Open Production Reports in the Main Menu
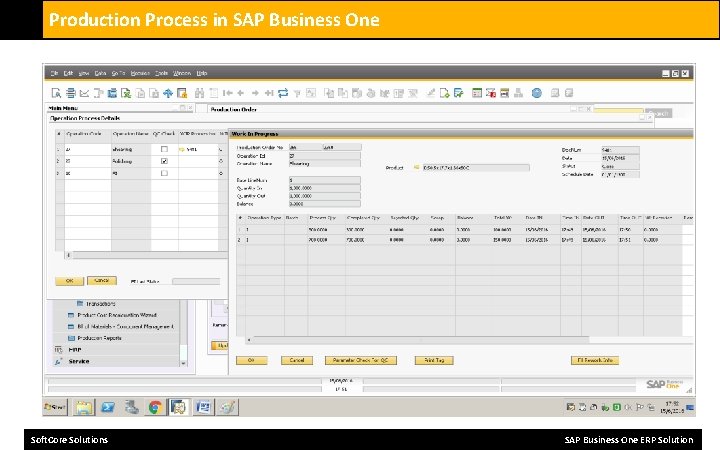Viewport: 720px width, 450px height. click(99, 338)
